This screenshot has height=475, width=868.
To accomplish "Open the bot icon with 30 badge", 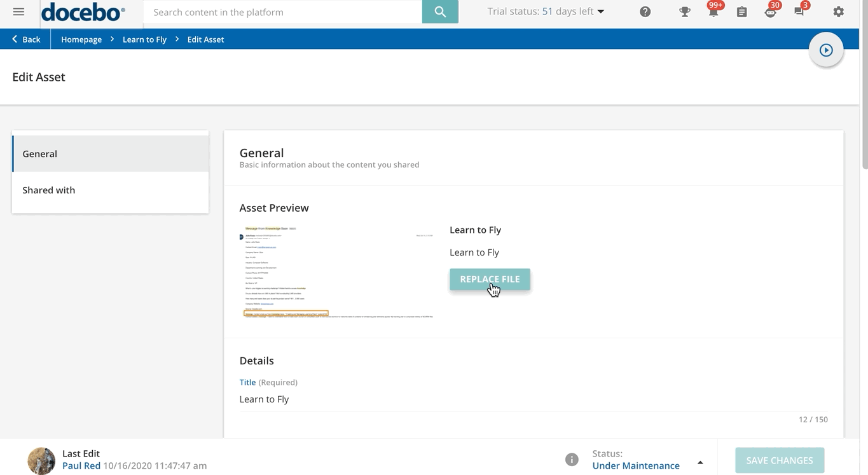I will pyautogui.click(x=771, y=11).
